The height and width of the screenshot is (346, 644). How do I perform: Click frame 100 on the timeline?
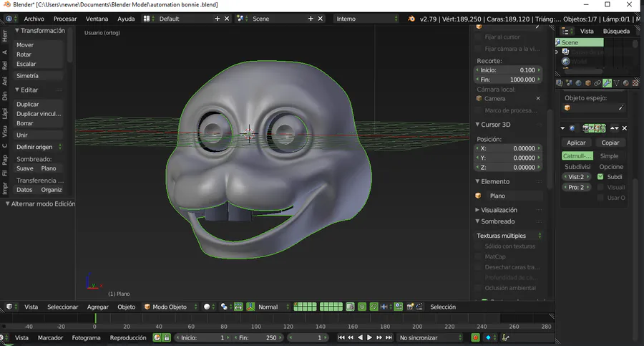pos(256,327)
